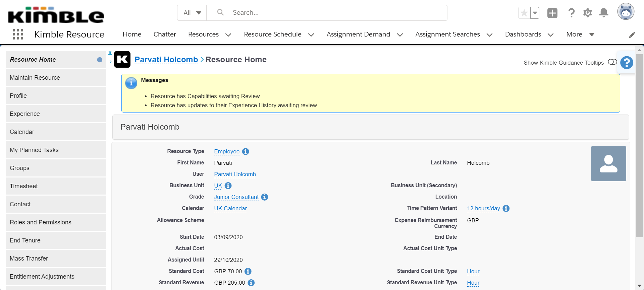This screenshot has height=290, width=644.
Task: Click the pin icon beside the sidebar
Action: pos(110,54)
